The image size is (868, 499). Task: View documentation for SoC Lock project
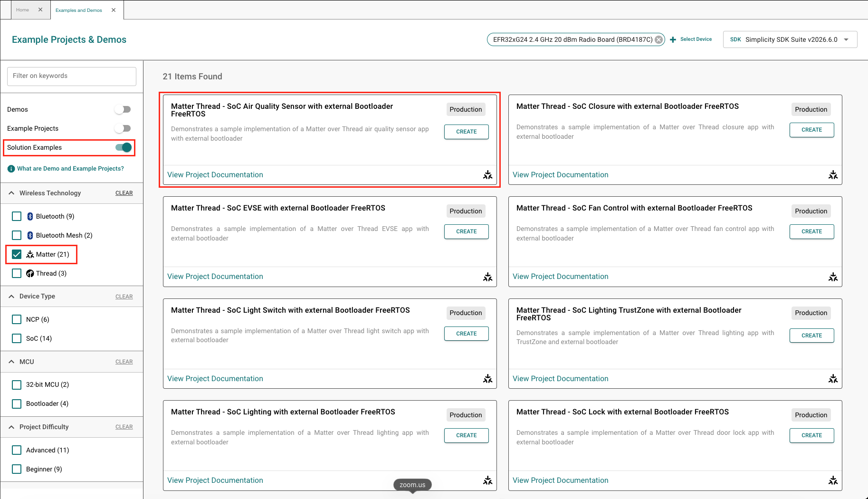561,480
